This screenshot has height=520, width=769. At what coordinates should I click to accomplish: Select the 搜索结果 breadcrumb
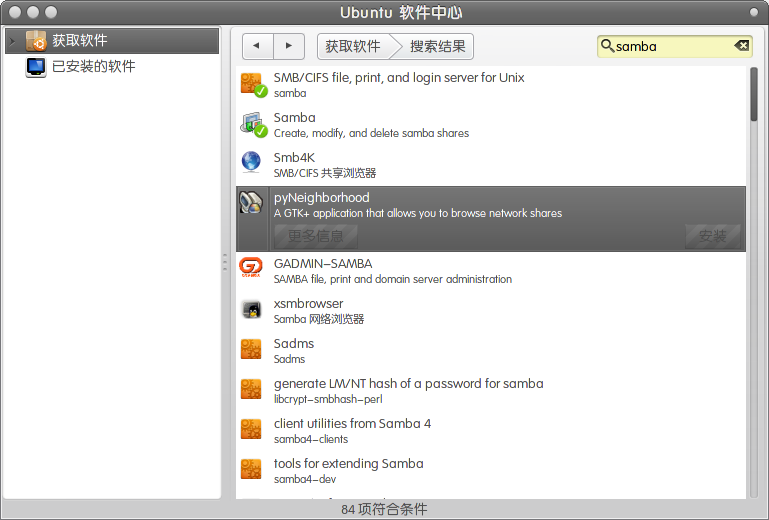click(x=436, y=46)
